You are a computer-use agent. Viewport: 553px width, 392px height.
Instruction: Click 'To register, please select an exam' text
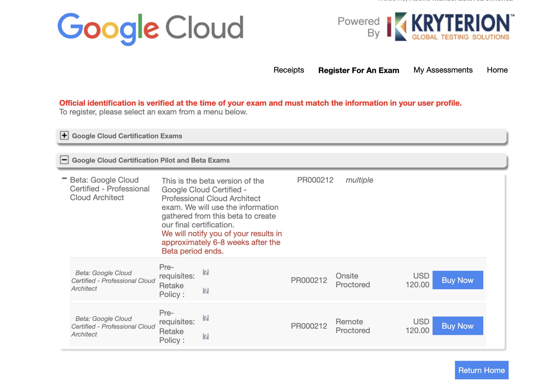coord(153,112)
